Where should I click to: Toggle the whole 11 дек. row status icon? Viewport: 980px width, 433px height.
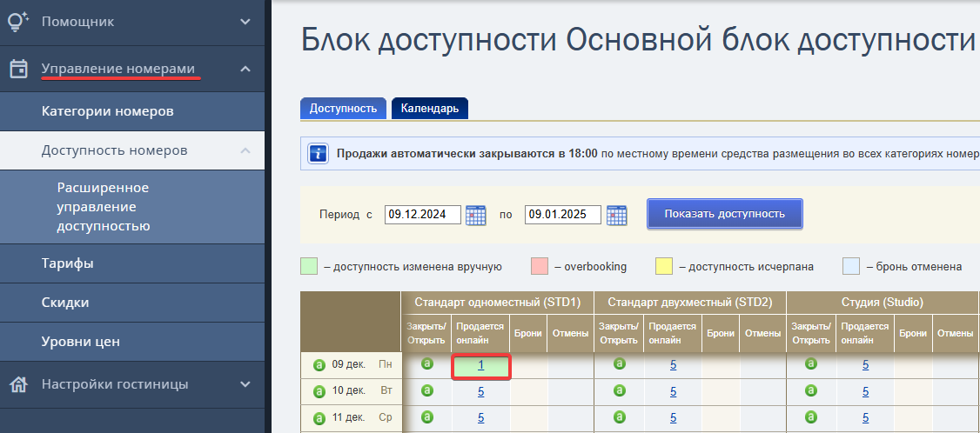point(319,418)
